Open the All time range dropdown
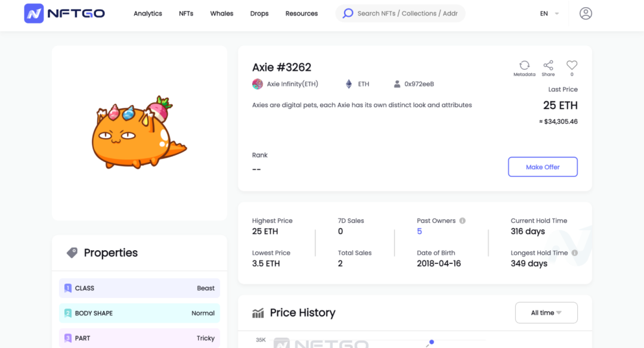 tap(546, 313)
